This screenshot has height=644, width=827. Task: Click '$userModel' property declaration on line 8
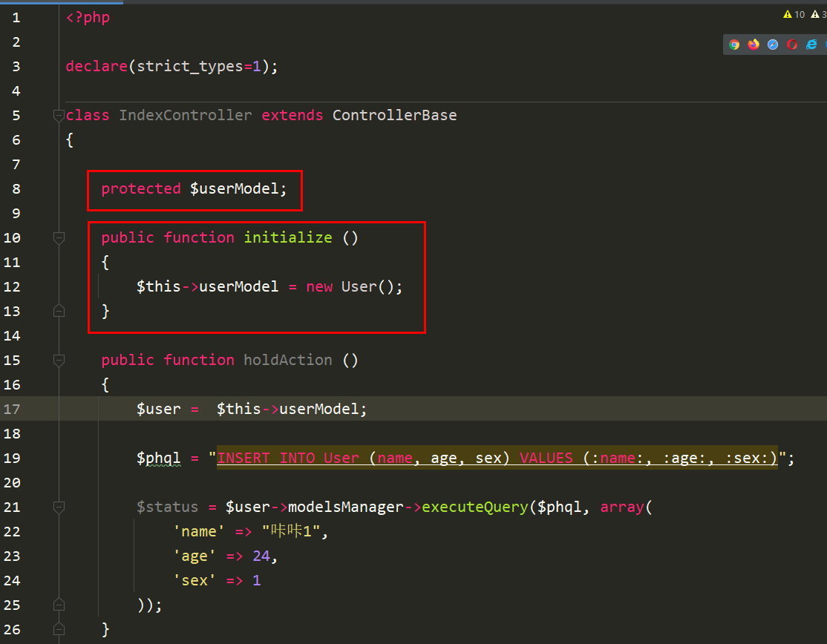pos(234,188)
